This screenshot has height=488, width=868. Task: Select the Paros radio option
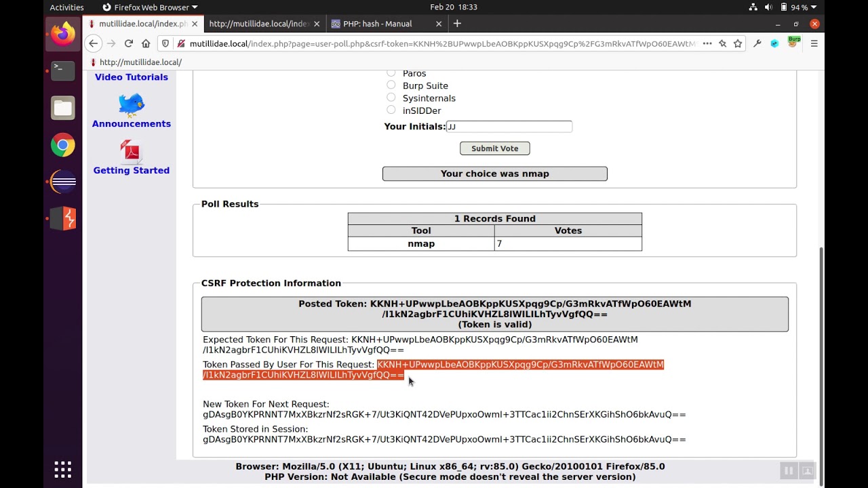click(x=391, y=73)
